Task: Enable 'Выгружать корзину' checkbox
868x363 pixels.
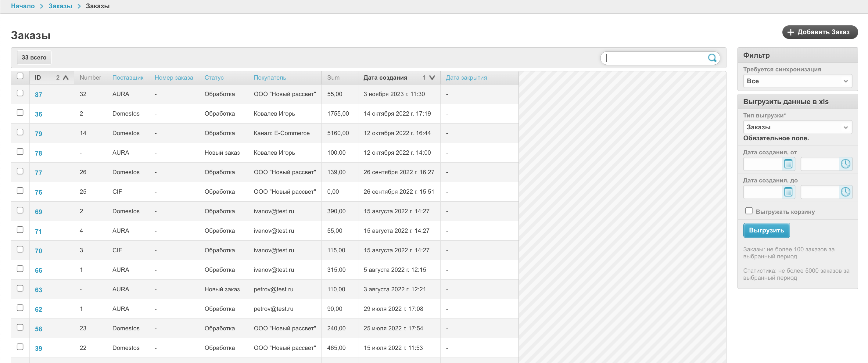Action: click(749, 211)
